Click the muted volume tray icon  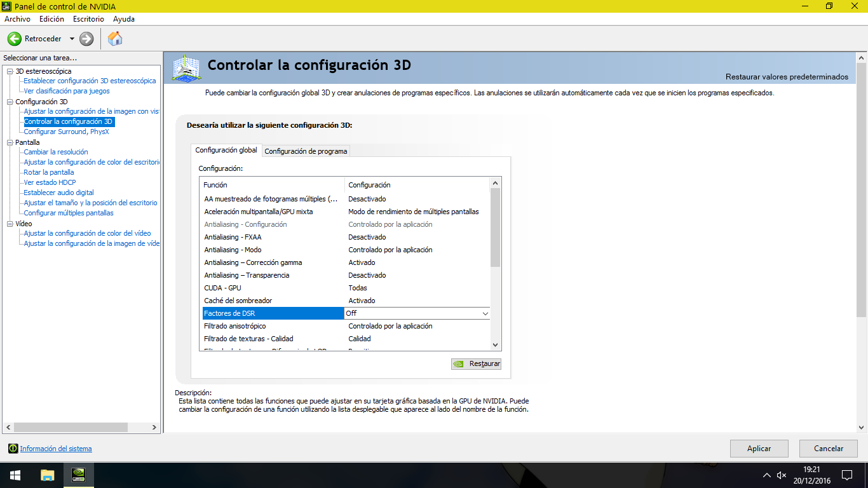pos(782,475)
